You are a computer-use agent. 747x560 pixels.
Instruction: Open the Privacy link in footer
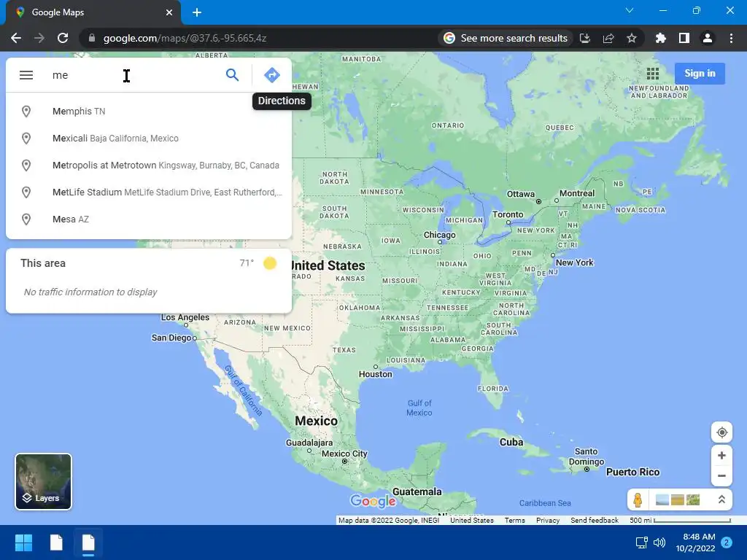(548, 521)
